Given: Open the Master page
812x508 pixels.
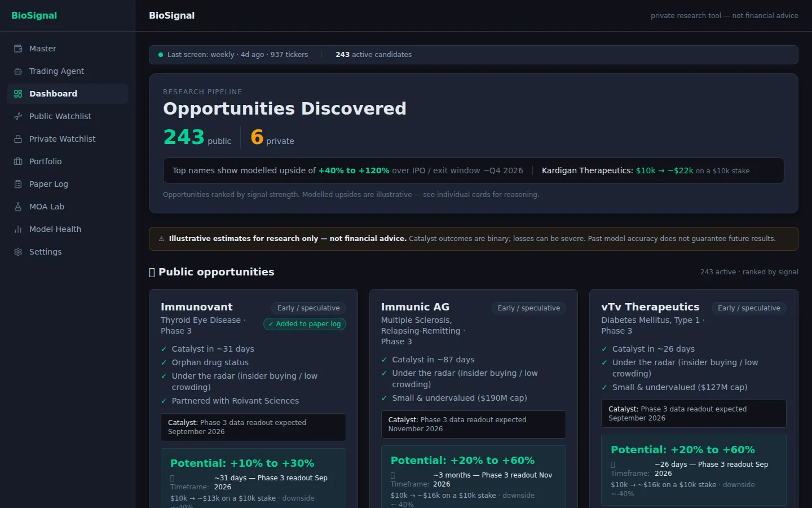Looking at the screenshot, I should (x=67, y=49).
